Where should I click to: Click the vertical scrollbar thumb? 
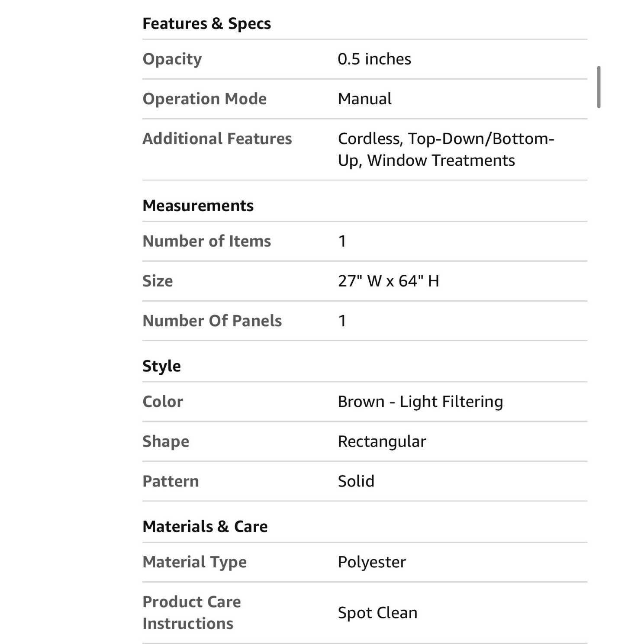tap(599, 87)
